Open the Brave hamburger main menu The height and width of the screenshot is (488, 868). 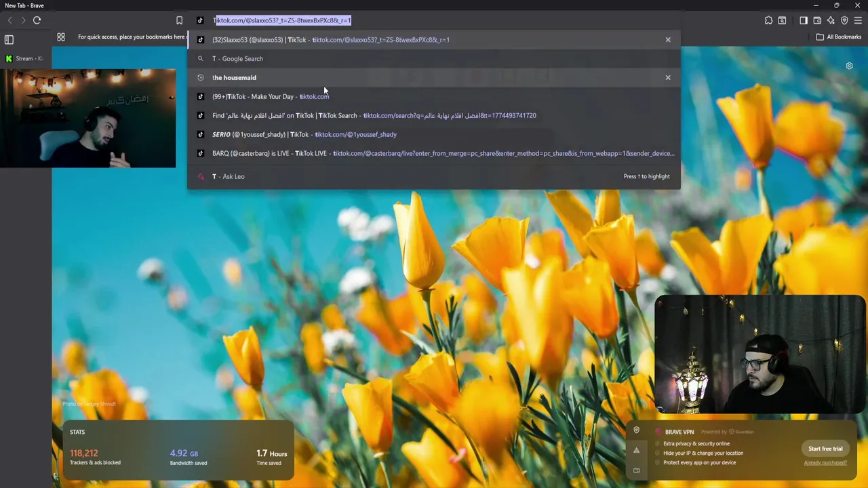pos(858,20)
